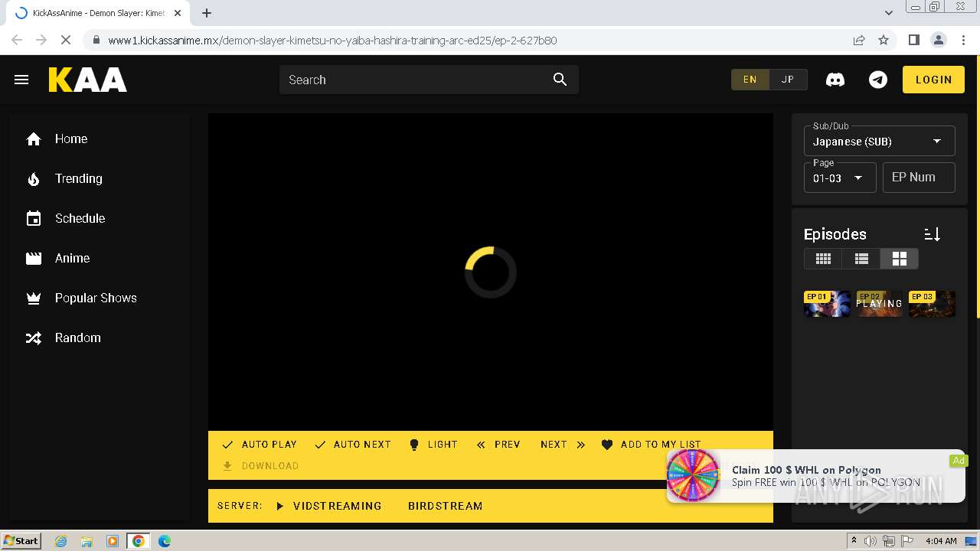The width and height of the screenshot is (980, 551).
Task: Show hidden system tray icons
Action: (x=854, y=541)
